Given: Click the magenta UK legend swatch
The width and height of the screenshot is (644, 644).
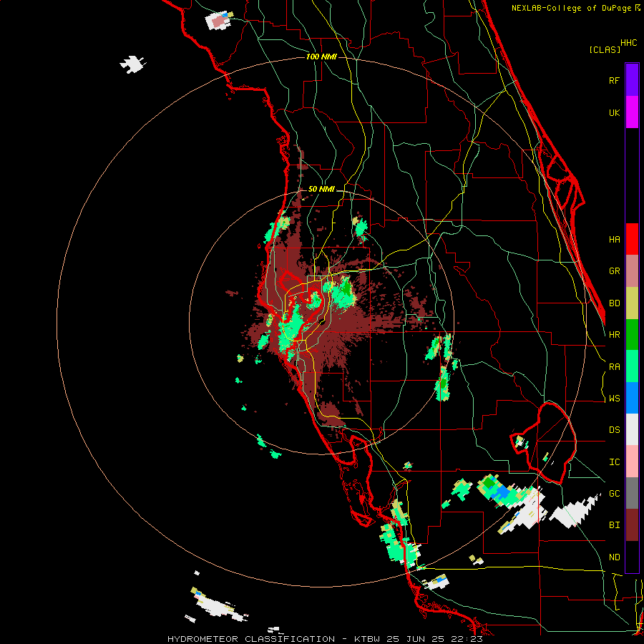Looking at the screenshot, I should (x=632, y=112).
